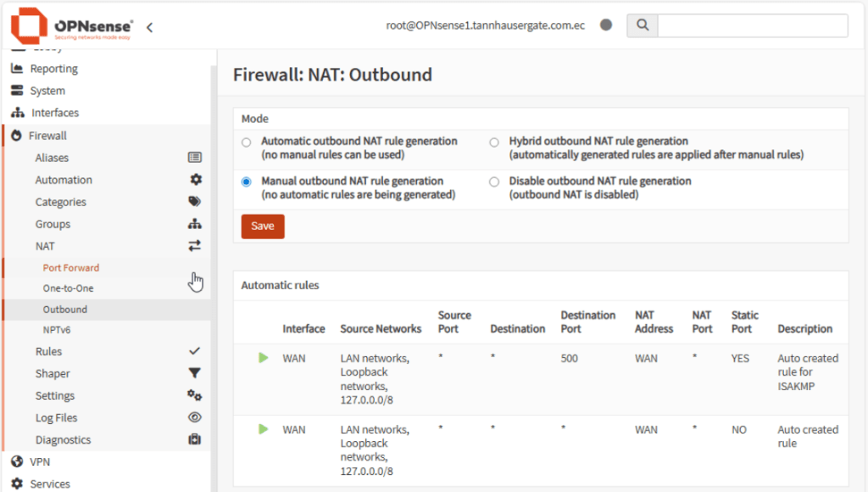Screen dimensions: 868x492
Task: Click the Shaper filter funnel icon
Action: pyautogui.click(x=195, y=373)
